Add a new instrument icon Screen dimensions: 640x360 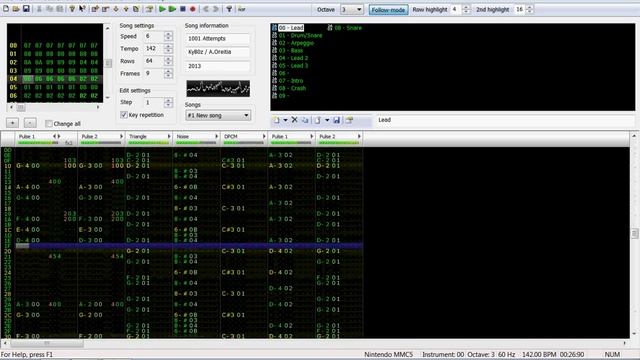click(277, 120)
